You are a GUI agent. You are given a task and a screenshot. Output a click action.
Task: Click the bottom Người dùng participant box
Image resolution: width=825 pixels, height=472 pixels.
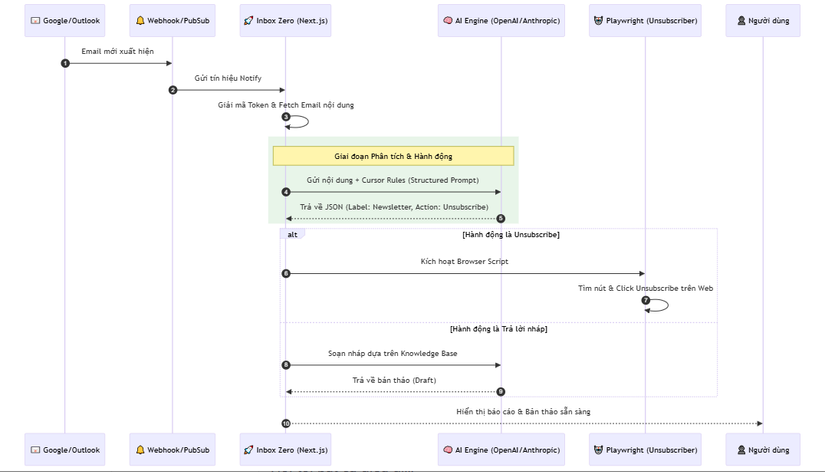[763, 450]
